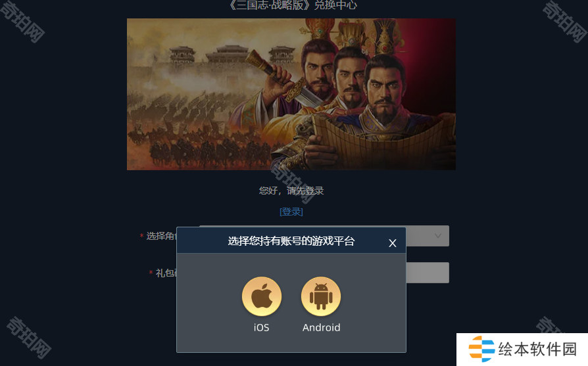
Task: Choose the Android robot platform icon
Action: [x=321, y=296]
